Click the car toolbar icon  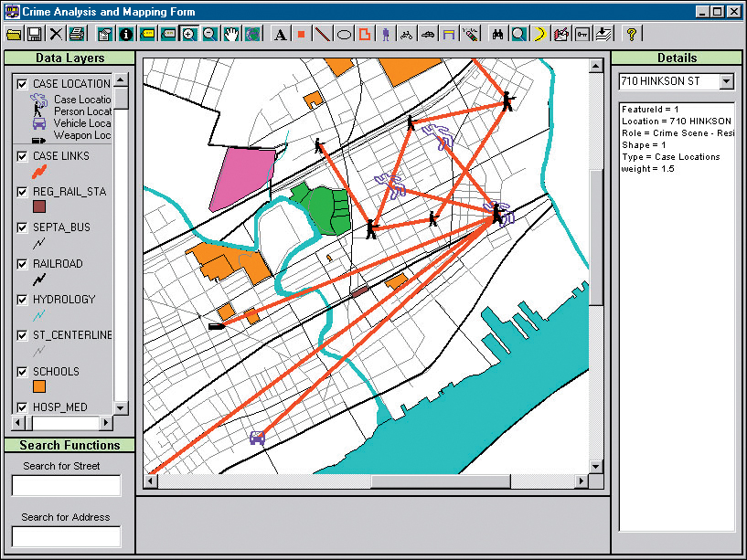coord(428,35)
